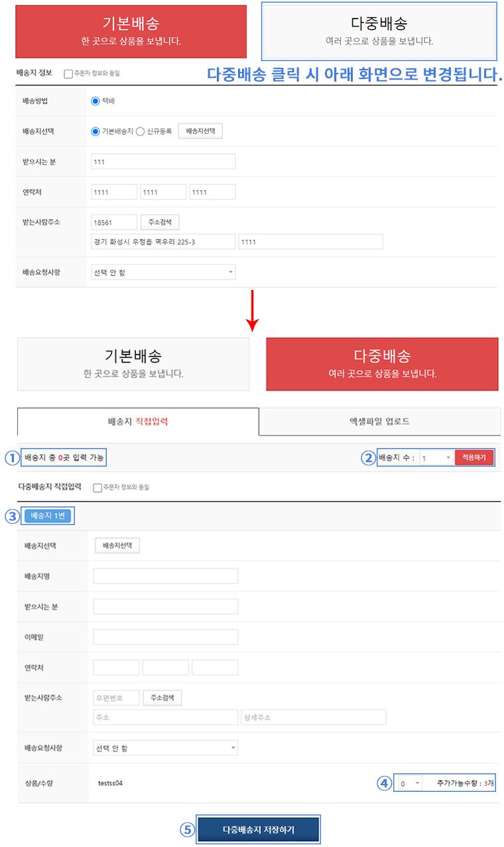The image size is (504, 847).
Task: Click into the empty 배송지명 input field
Action: pyautogui.click(x=165, y=576)
